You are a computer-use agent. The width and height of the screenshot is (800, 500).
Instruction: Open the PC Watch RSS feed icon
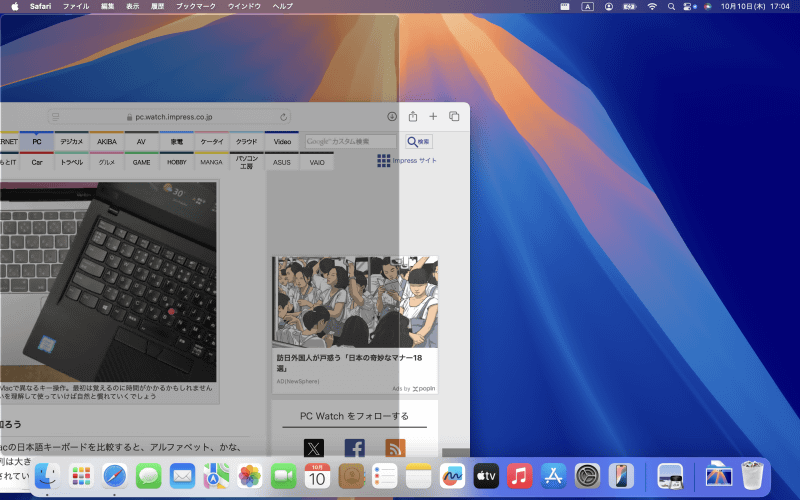(395, 448)
